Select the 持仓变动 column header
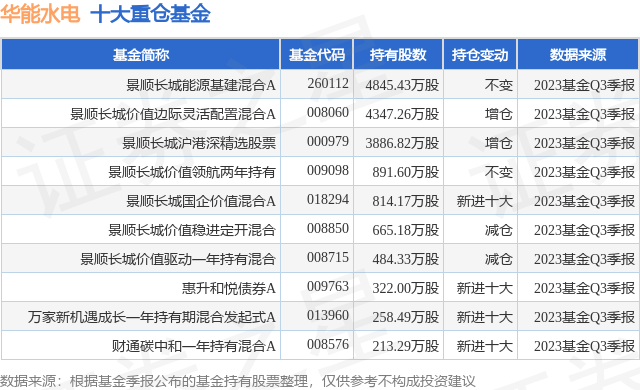Viewport: 640px width, 390px height. pyautogui.click(x=480, y=54)
